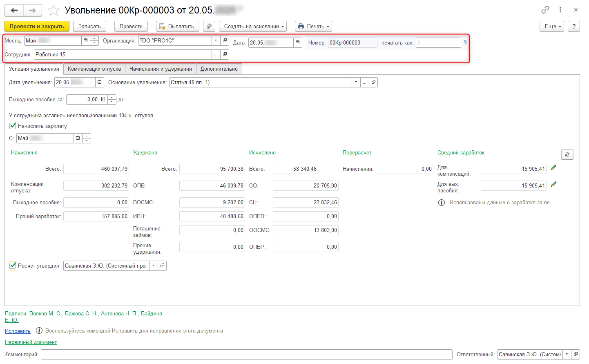The height and width of the screenshot is (364, 589).
Task: Click the refresh recalculation icon button
Action: (567, 154)
